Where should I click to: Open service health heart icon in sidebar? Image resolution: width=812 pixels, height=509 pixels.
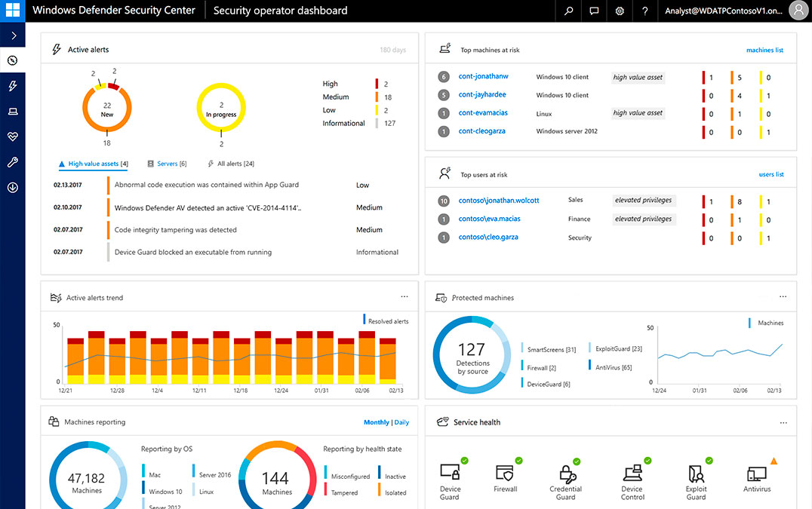click(13, 136)
